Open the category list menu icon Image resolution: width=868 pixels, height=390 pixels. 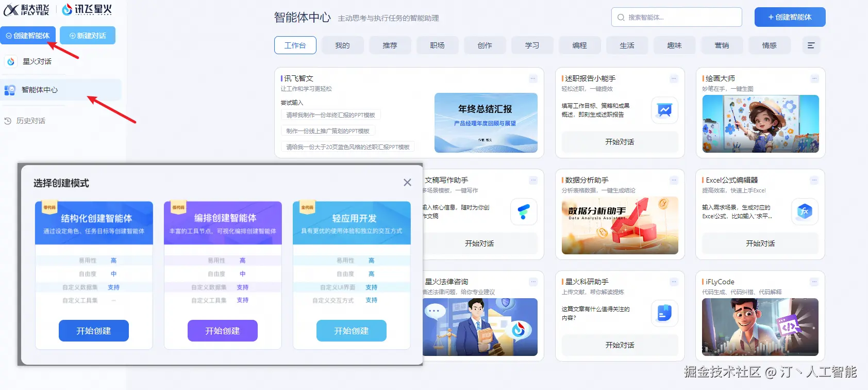tap(811, 45)
